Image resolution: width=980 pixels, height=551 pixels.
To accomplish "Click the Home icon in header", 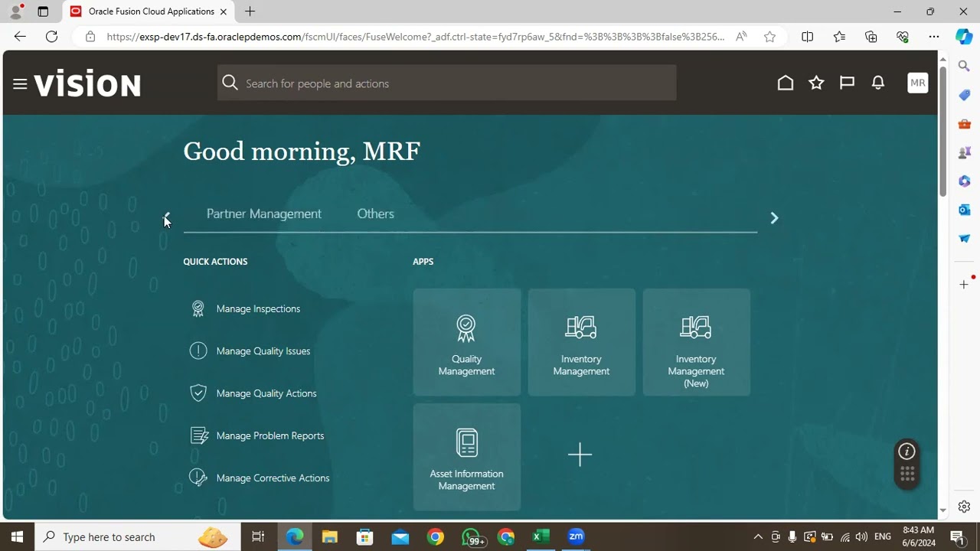I will point(786,83).
